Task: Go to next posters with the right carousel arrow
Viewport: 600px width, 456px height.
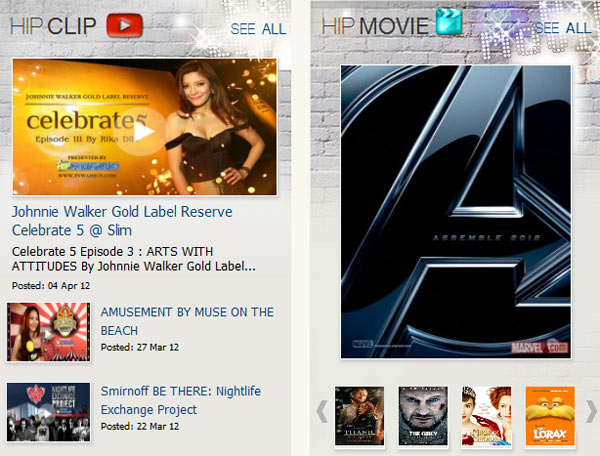Action: pyautogui.click(x=592, y=411)
